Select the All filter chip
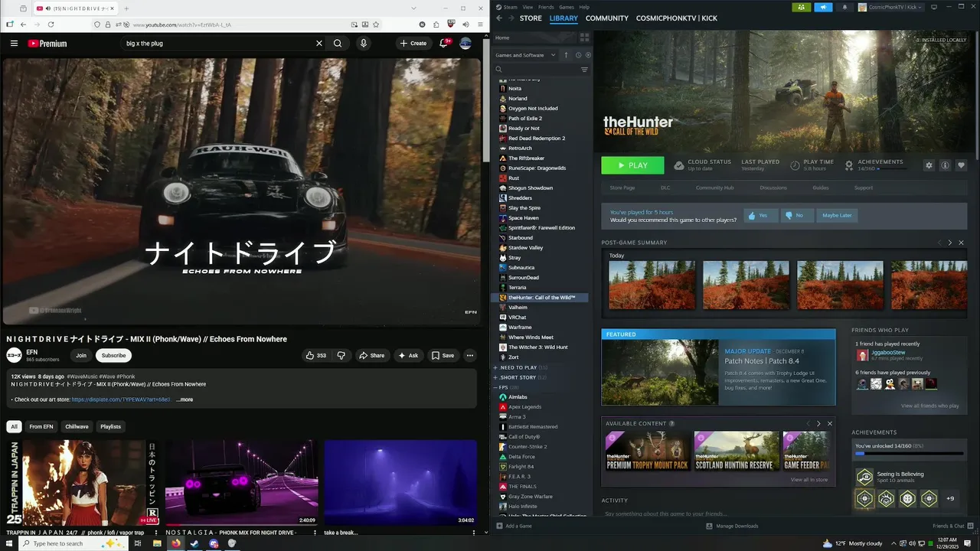Image resolution: width=980 pixels, height=551 pixels. [x=14, y=426]
